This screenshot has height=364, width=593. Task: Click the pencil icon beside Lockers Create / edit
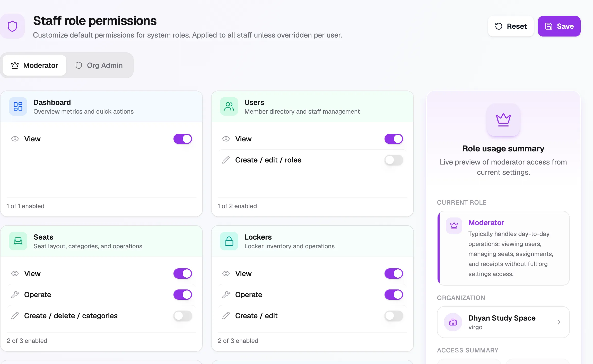[226, 316]
